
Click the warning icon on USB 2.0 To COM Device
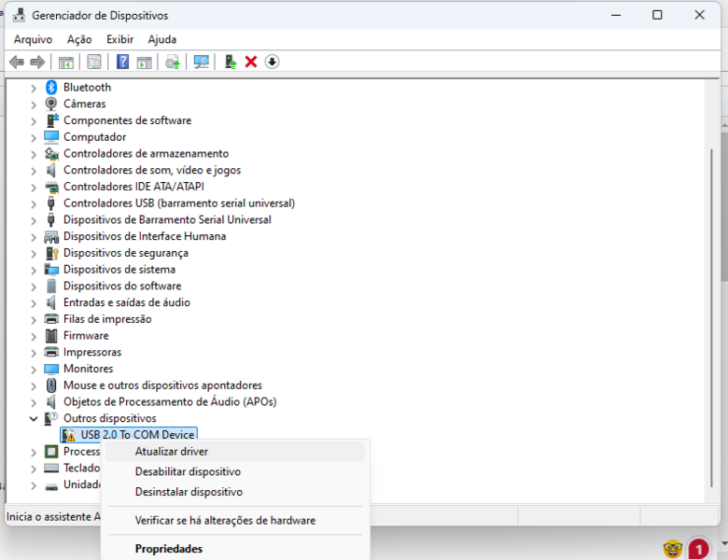69,435
